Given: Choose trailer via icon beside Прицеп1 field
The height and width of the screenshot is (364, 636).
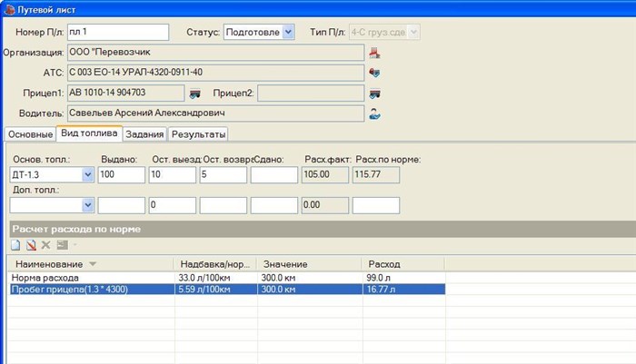Looking at the screenshot, I should coord(195,94).
